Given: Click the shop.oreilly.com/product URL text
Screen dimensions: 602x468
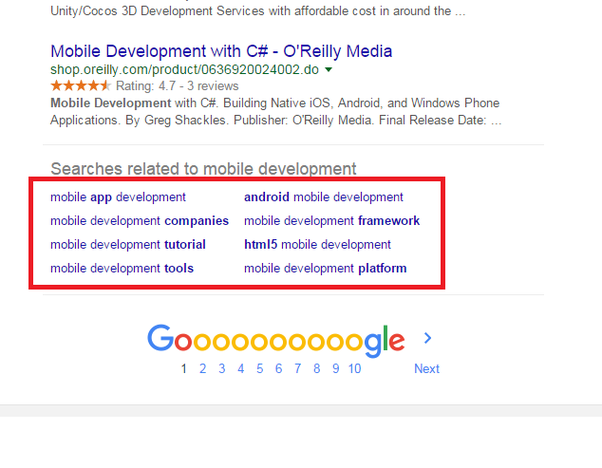Looking at the screenshot, I should point(184,69).
